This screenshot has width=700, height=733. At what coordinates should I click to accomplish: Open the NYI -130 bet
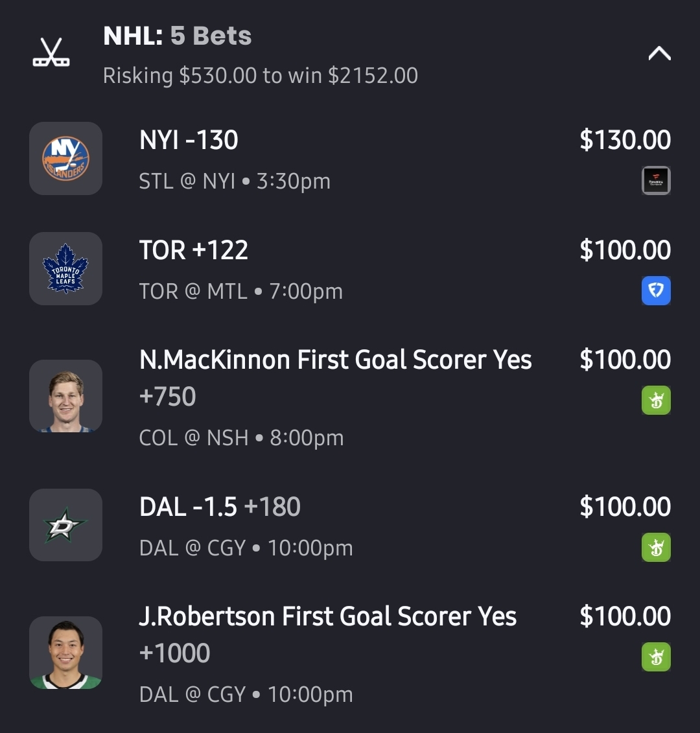pos(189,140)
